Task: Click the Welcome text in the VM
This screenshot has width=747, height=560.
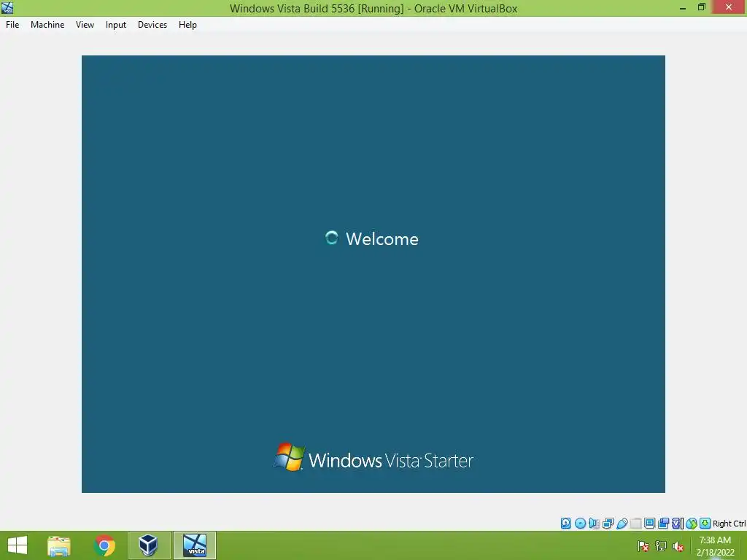Action: 382,239
